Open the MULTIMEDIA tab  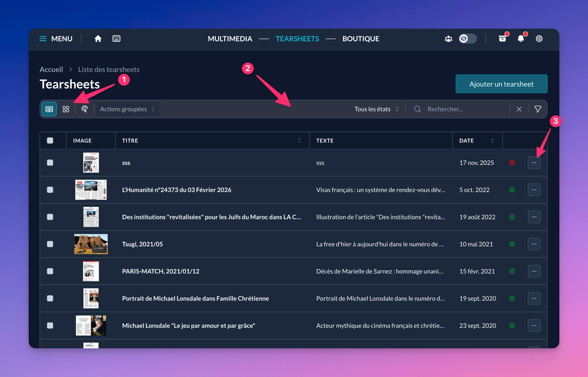point(230,39)
